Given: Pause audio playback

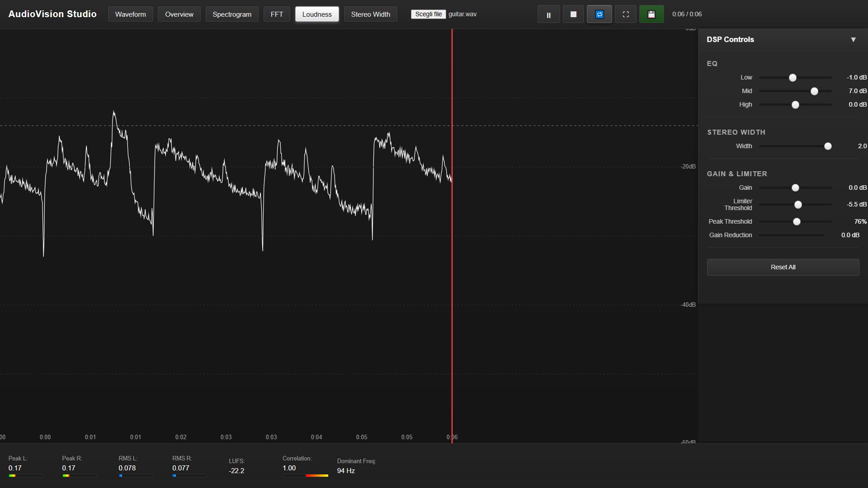Looking at the screenshot, I should point(548,14).
